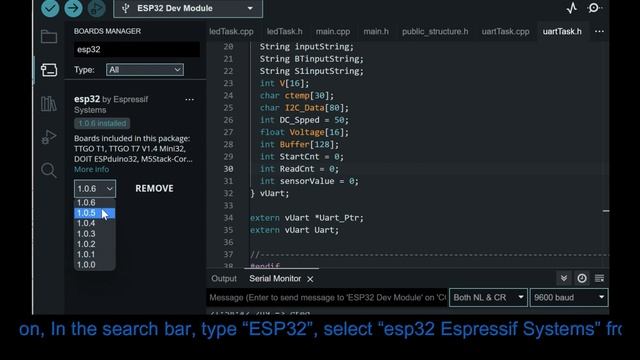
Task: Select version 1.0.0 in the list
Action: (x=95, y=265)
